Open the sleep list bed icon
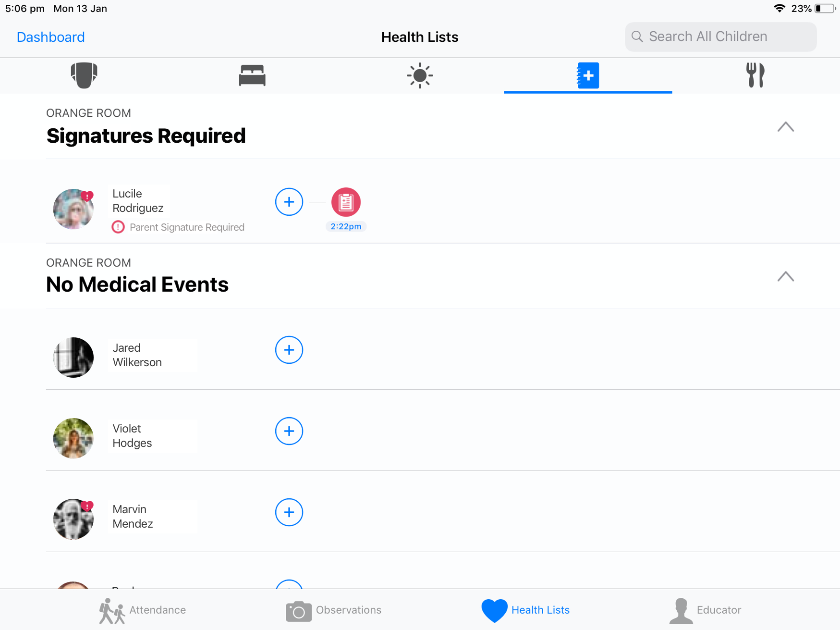Screen dimensions: 840x630 coord(252,75)
